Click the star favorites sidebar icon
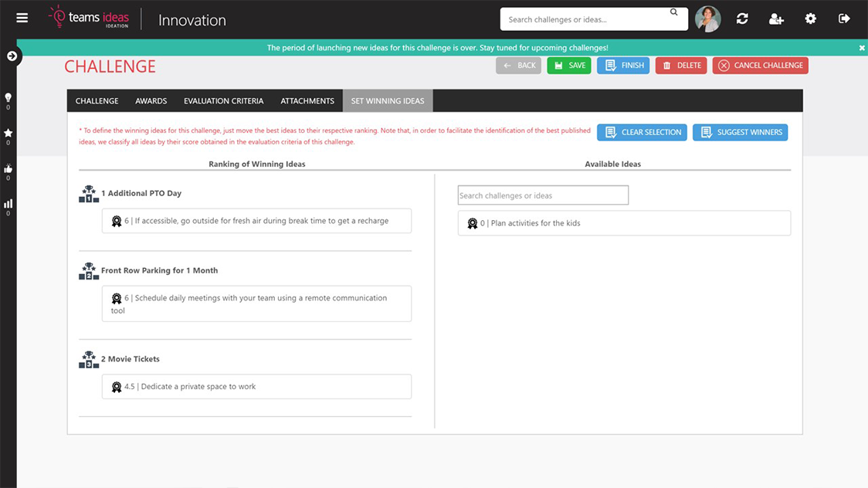The width and height of the screenshot is (868, 488). coord(8,134)
